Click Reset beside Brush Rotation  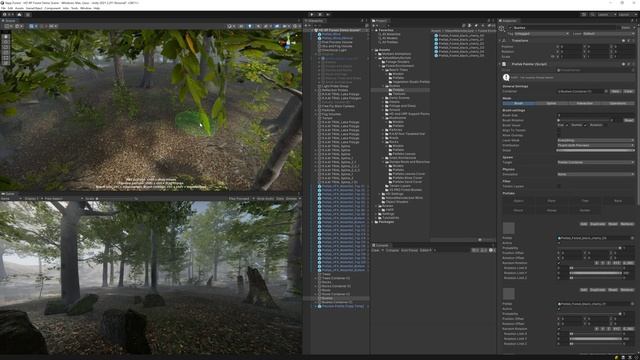(629, 120)
